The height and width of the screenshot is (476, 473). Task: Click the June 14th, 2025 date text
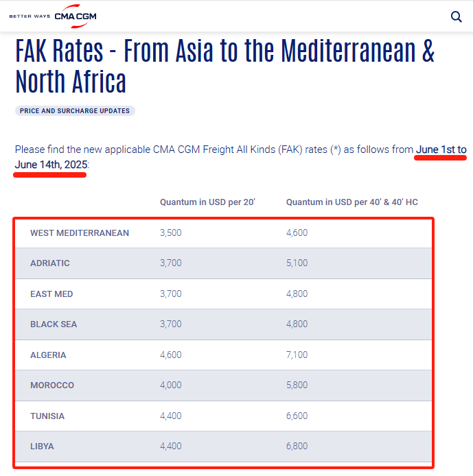(x=51, y=165)
